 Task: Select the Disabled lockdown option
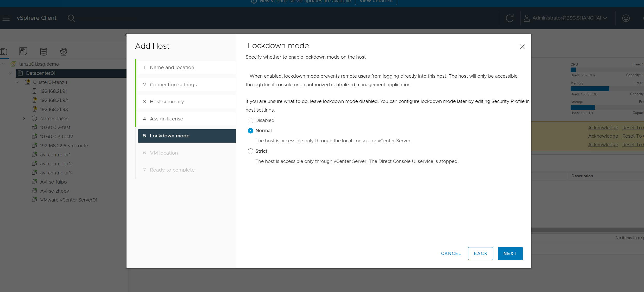[x=250, y=120]
